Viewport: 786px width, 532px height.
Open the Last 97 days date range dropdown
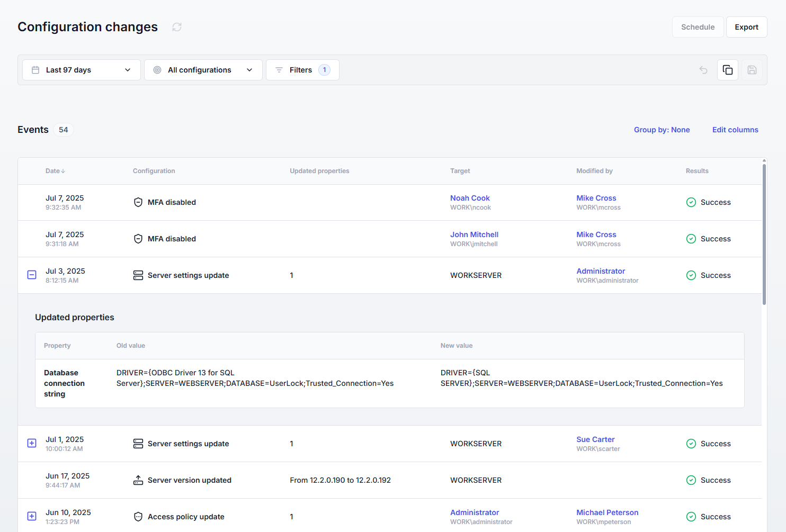point(81,69)
